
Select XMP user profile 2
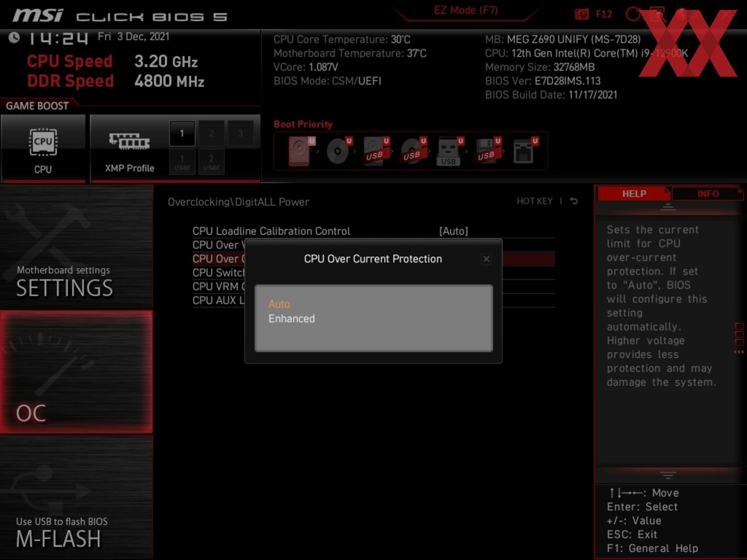(211, 162)
